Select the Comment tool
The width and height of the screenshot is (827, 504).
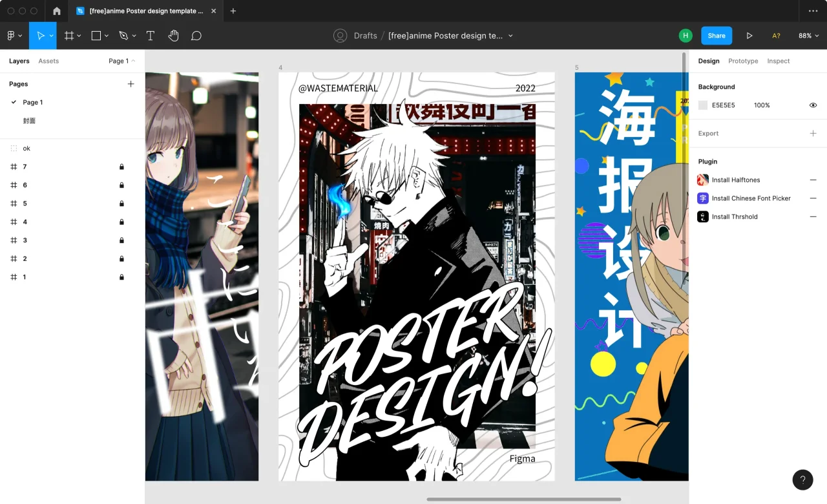click(x=196, y=36)
